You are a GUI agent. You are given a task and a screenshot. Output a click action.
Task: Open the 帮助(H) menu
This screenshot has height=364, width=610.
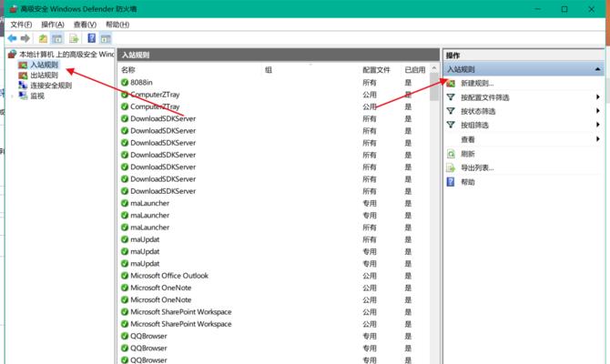[117, 25]
